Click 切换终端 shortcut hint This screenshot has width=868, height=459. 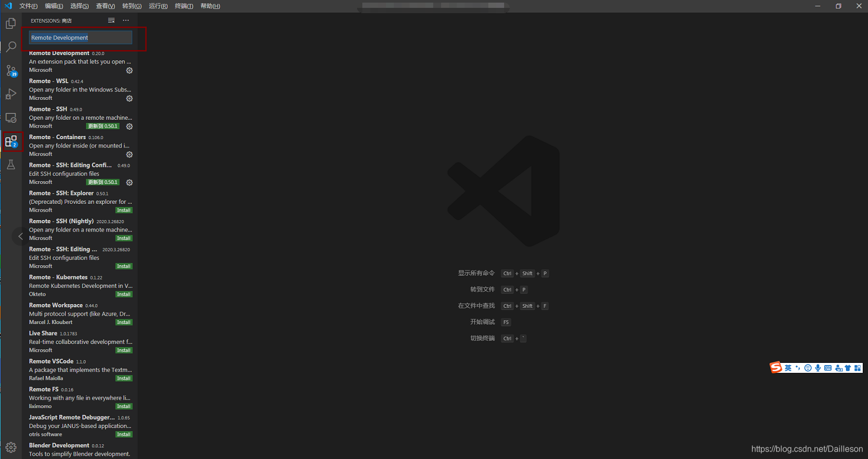pyautogui.click(x=483, y=338)
